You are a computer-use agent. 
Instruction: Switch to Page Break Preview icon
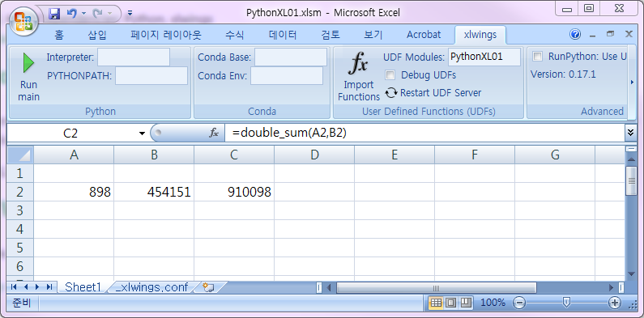click(466, 303)
